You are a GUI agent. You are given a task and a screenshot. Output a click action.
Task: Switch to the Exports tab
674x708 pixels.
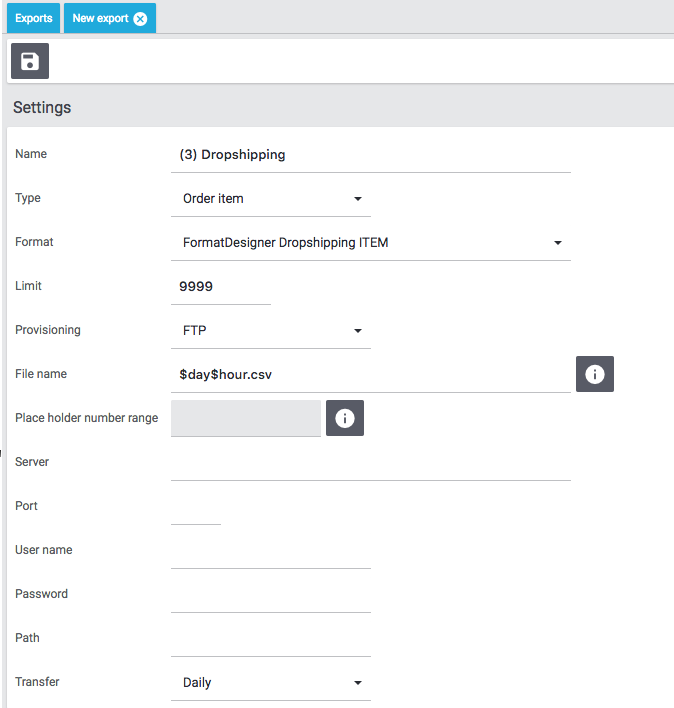coord(33,18)
